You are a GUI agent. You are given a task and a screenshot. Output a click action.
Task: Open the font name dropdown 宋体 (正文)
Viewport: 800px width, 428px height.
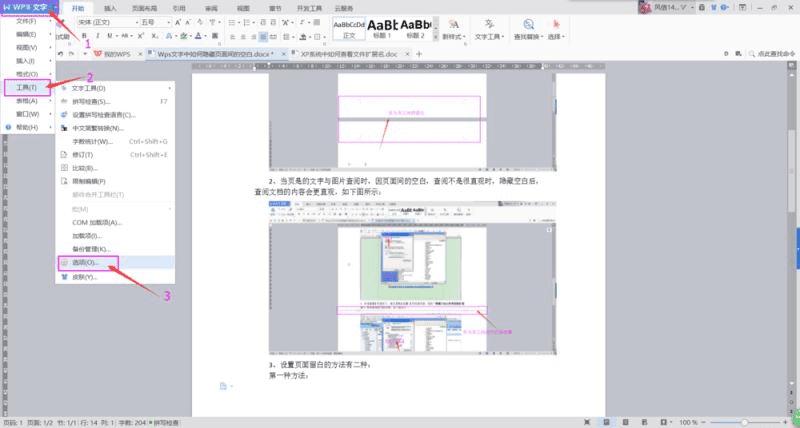coord(137,22)
